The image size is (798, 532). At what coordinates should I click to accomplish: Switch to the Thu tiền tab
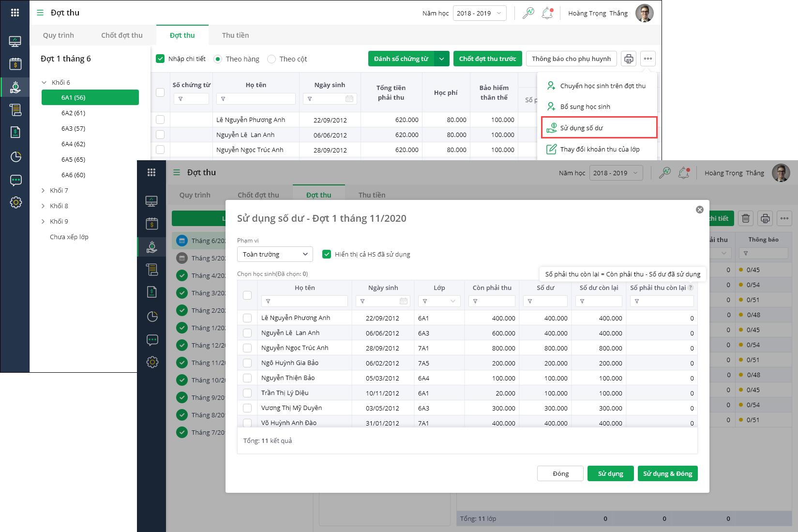pyautogui.click(x=235, y=35)
